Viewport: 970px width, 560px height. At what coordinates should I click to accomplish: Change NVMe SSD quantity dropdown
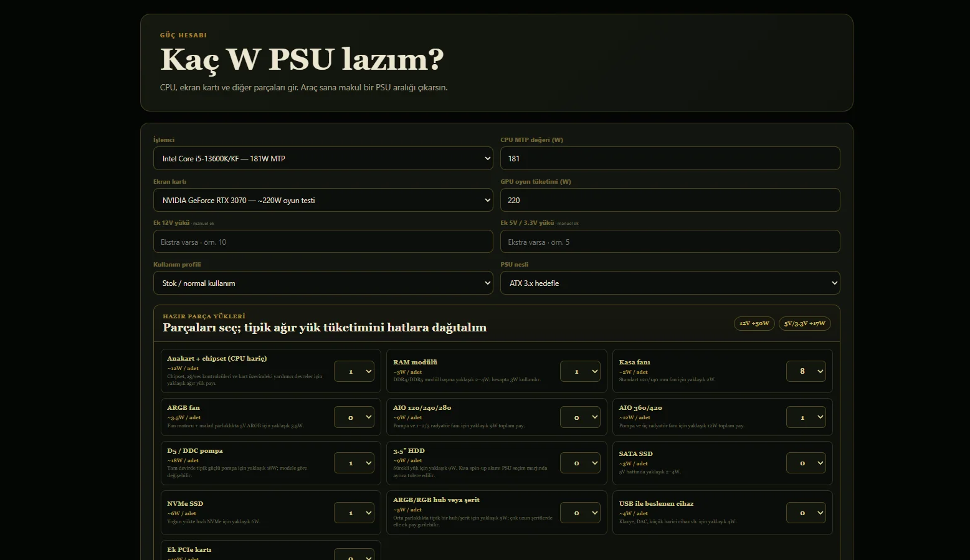pyautogui.click(x=354, y=513)
